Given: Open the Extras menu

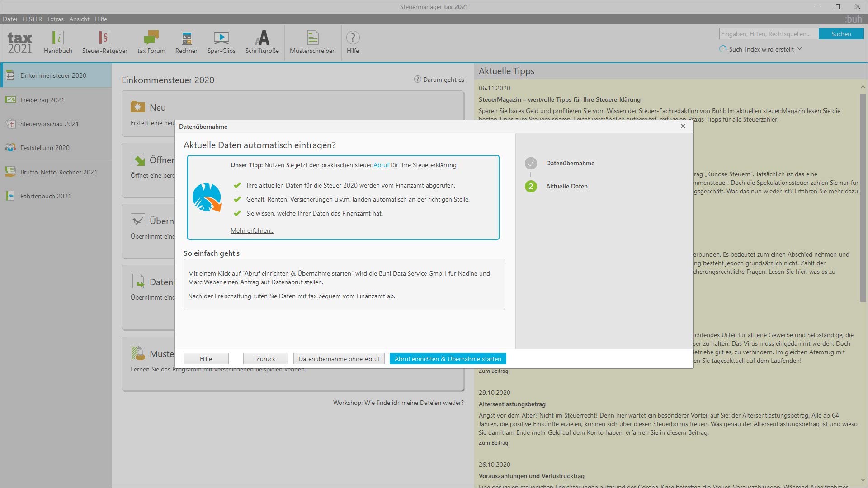Looking at the screenshot, I should 55,19.
